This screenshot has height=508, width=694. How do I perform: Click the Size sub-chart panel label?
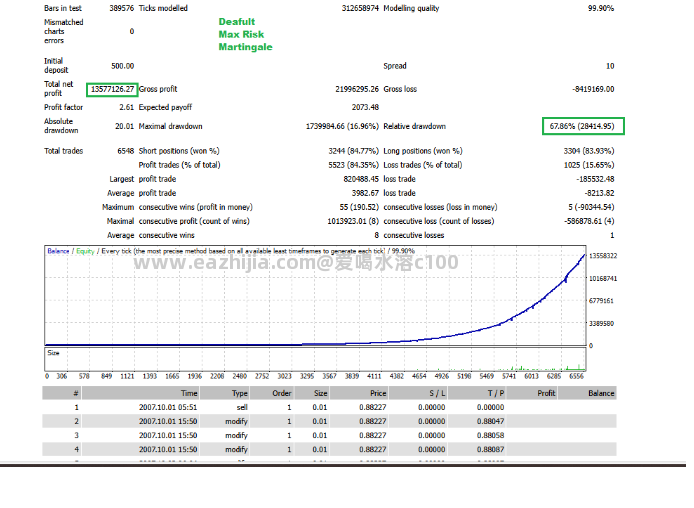(53, 353)
